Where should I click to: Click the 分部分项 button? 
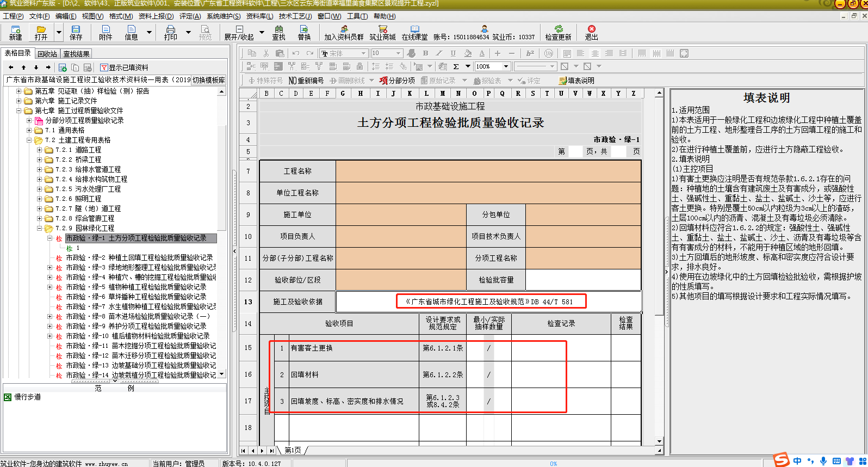pos(398,81)
